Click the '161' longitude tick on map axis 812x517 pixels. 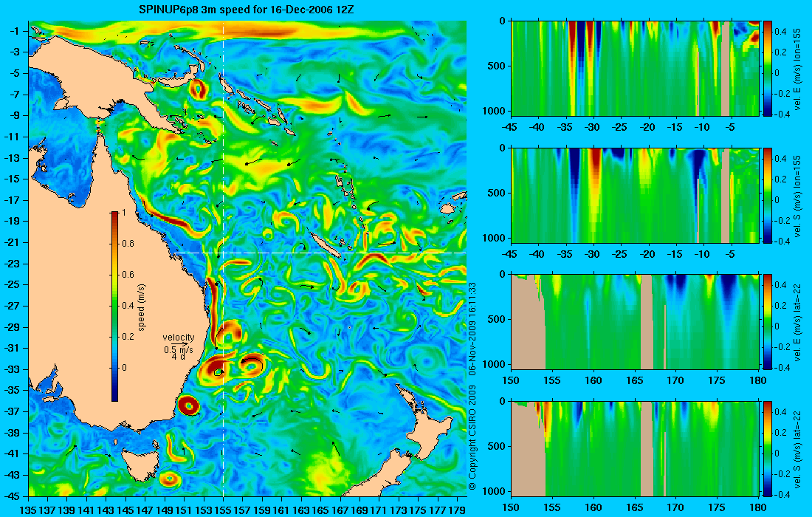[x=281, y=510]
